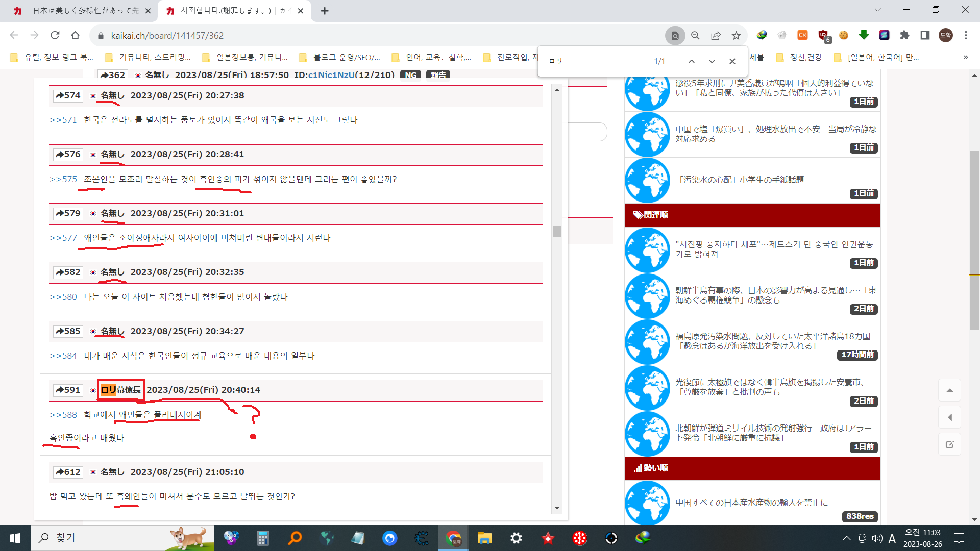Image resolution: width=980 pixels, height=551 pixels.
Task: Toggle the browser side panel icon
Action: click(x=925, y=35)
